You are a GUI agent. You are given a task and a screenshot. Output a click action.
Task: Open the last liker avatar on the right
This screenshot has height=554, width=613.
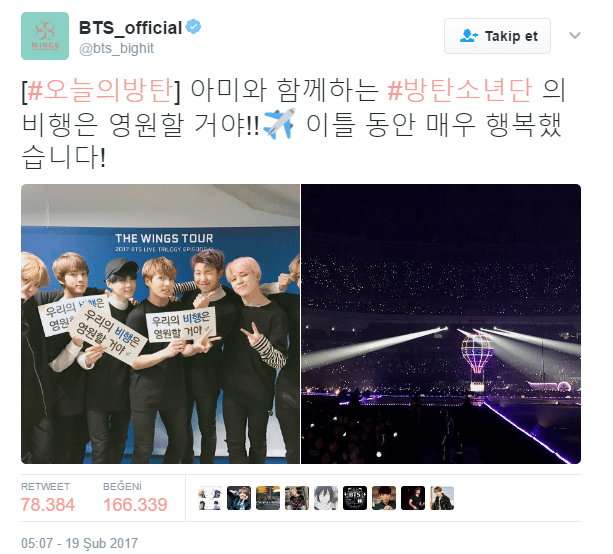point(442,498)
